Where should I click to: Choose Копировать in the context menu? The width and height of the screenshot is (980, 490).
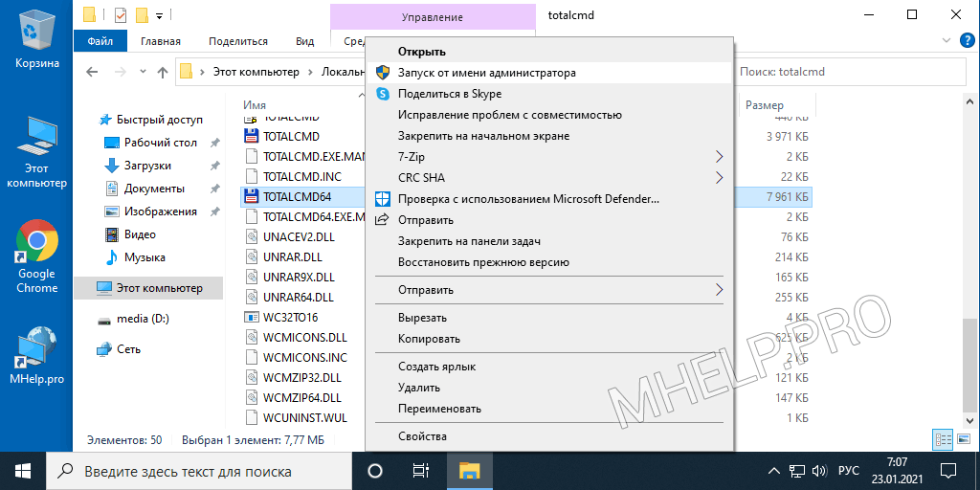[548, 339]
